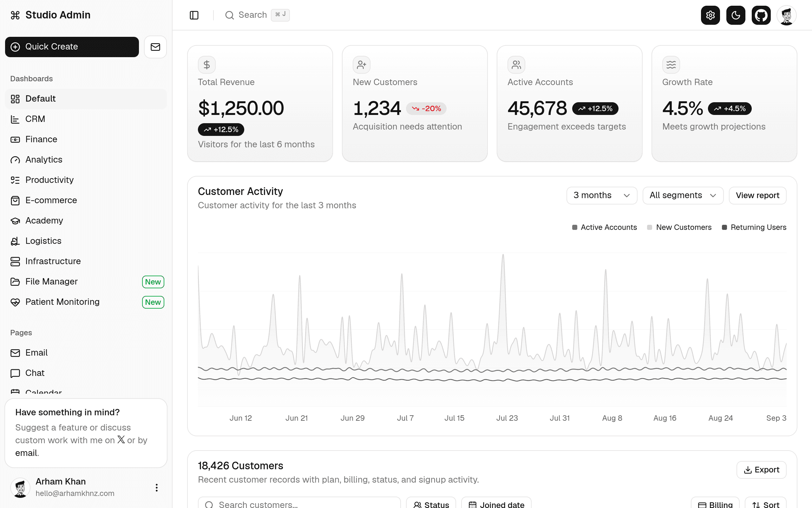Open the Billing filter

point(715,503)
